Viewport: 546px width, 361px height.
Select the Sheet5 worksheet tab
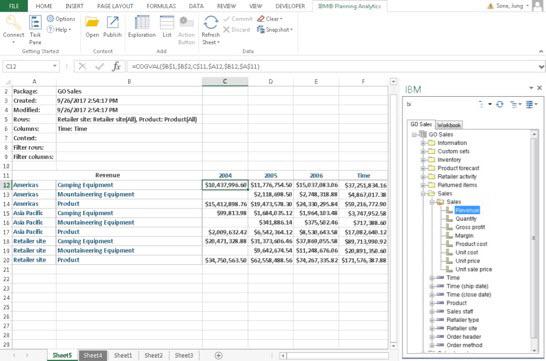pos(62,355)
